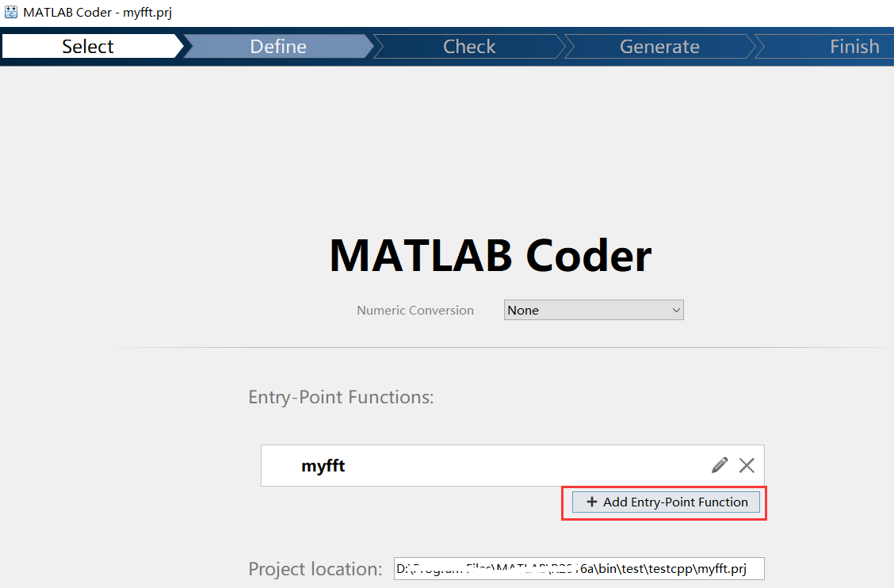Click the Entry-Point Functions label
Viewport: 894px width, 588px height.
[x=341, y=397]
